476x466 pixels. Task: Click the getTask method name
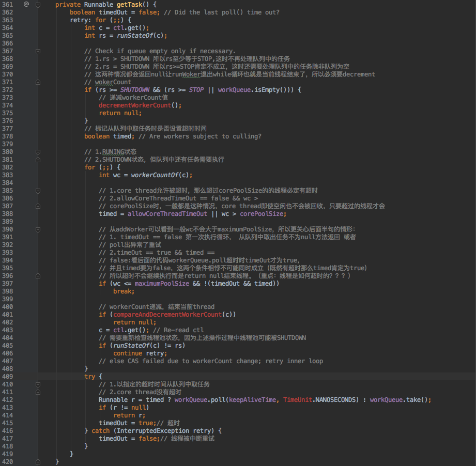point(130,5)
